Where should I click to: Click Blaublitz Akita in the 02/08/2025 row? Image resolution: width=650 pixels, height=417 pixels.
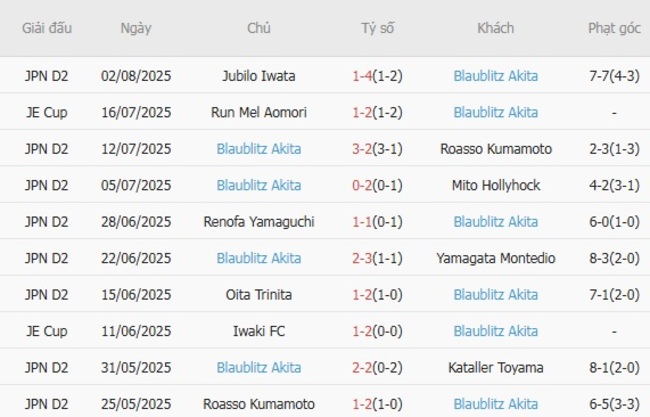tap(495, 75)
